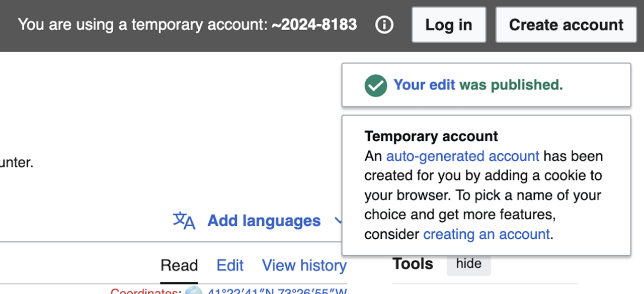Click the creating an account link
Image resolution: width=644 pixels, height=294 pixels.
486,234
